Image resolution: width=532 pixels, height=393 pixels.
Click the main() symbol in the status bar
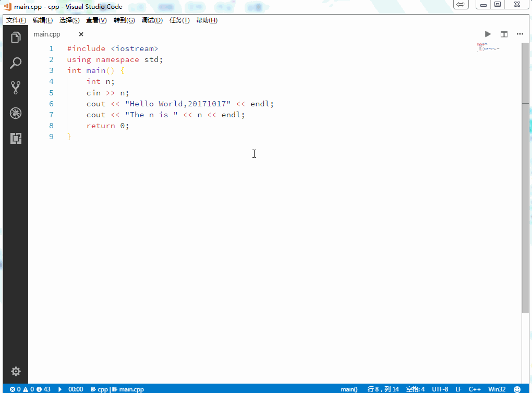(349, 389)
